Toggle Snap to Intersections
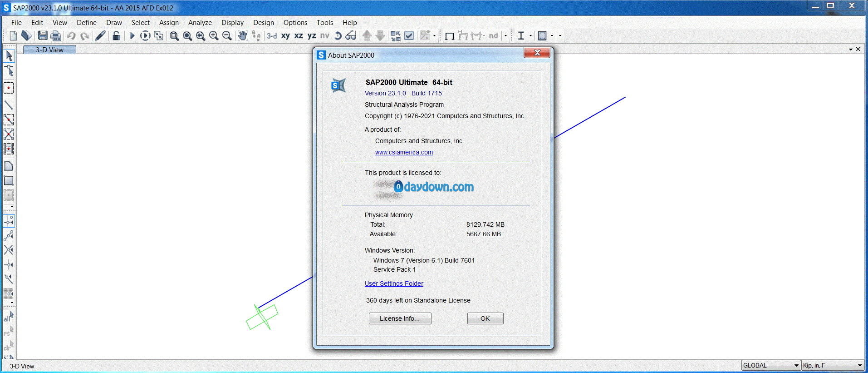 click(9, 250)
